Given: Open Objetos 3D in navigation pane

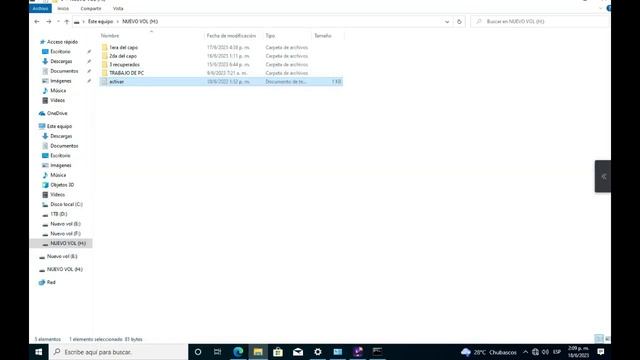Looking at the screenshot, I should tap(62, 185).
